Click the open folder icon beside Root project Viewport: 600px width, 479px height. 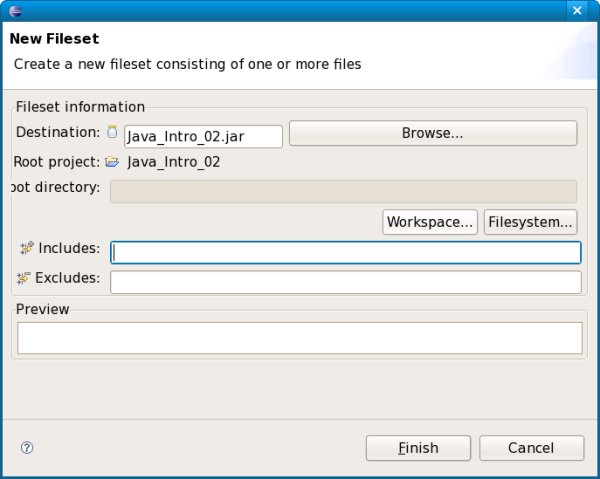pos(112,162)
